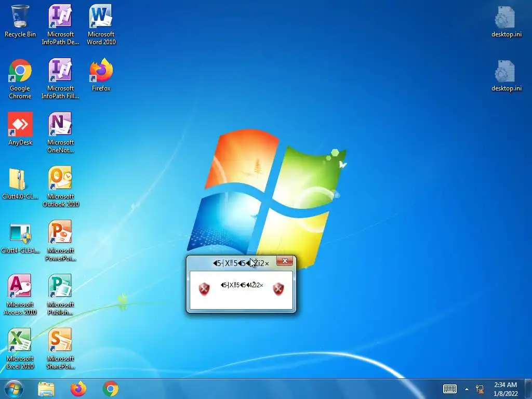
Task: Select the Microsoft Excel 2010 shortcut
Action: (20, 349)
